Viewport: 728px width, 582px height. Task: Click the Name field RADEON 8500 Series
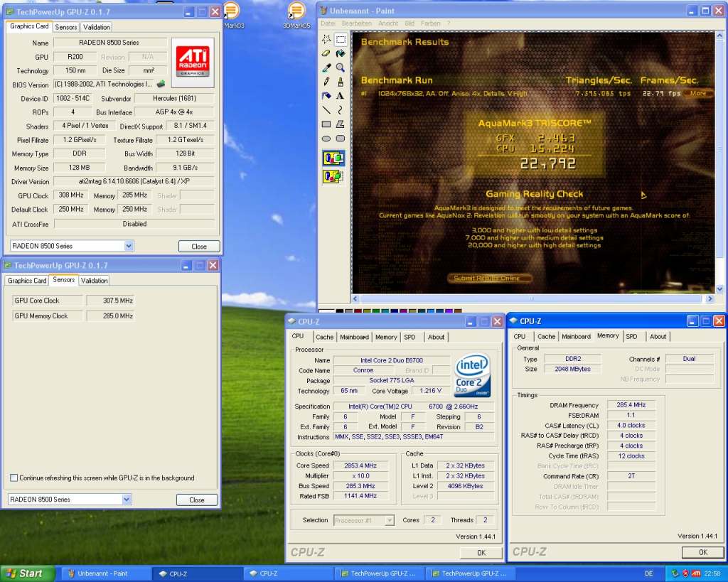[x=109, y=42]
